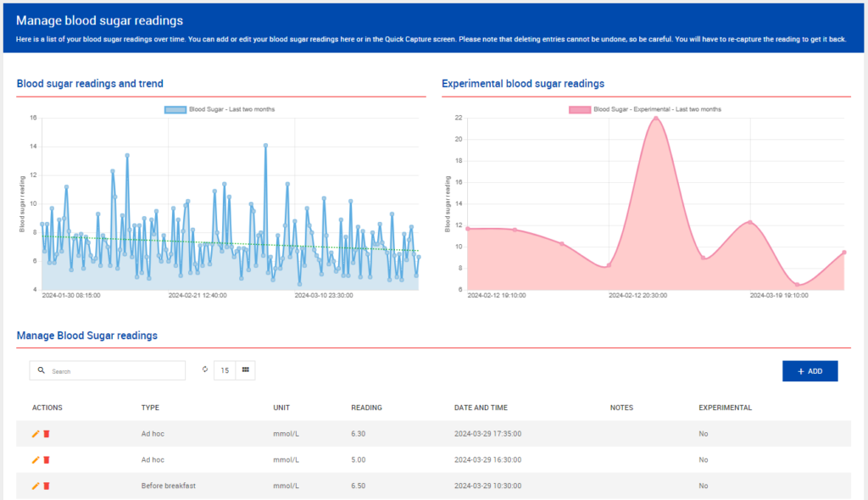Open the 15 rows page size selector
The height and width of the screenshot is (500, 868).
point(225,370)
